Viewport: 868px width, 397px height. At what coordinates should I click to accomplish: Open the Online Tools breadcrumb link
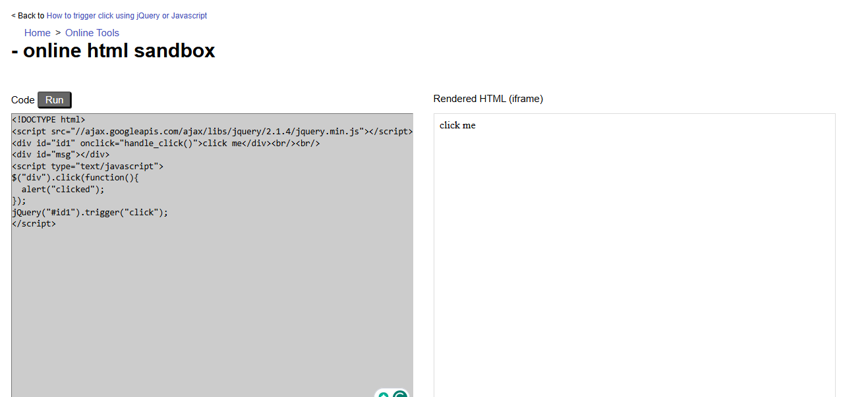[x=92, y=33]
